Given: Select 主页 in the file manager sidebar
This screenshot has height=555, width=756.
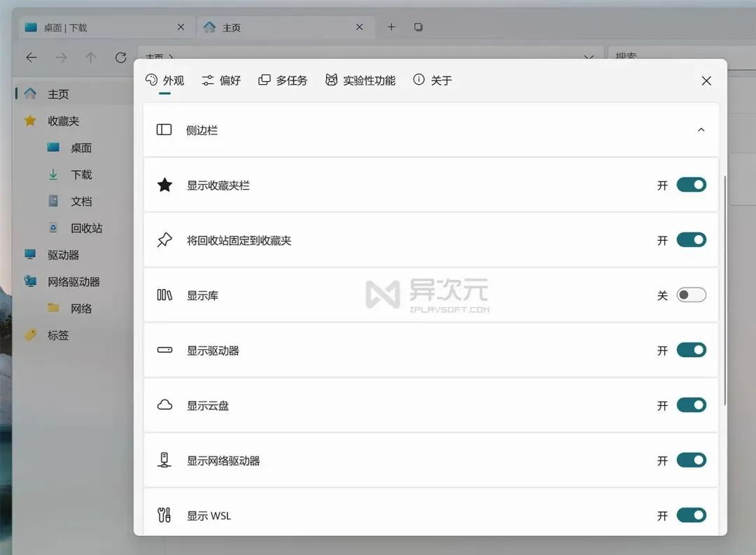Looking at the screenshot, I should (72, 94).
